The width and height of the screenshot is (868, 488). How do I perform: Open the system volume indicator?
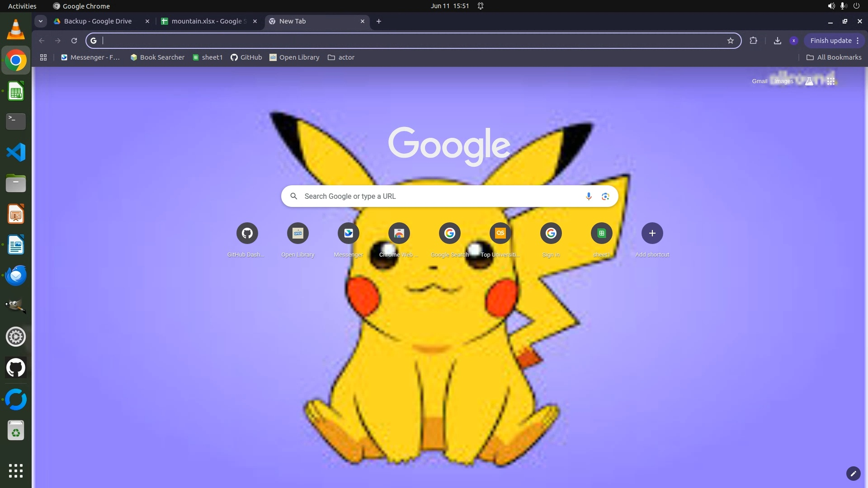click(x=831, y=6)
